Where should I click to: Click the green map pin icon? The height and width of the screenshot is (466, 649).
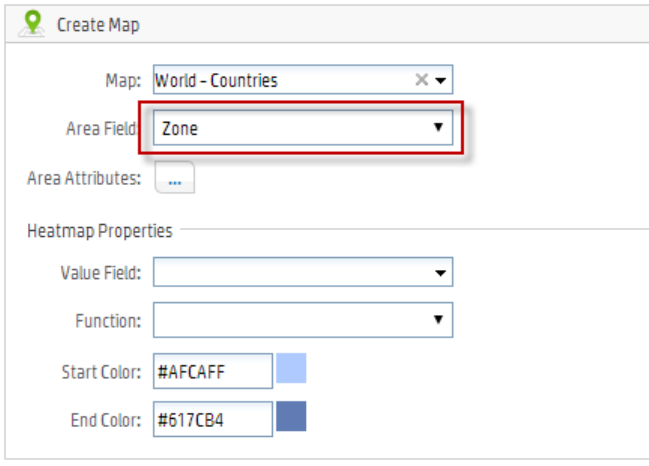32,23
